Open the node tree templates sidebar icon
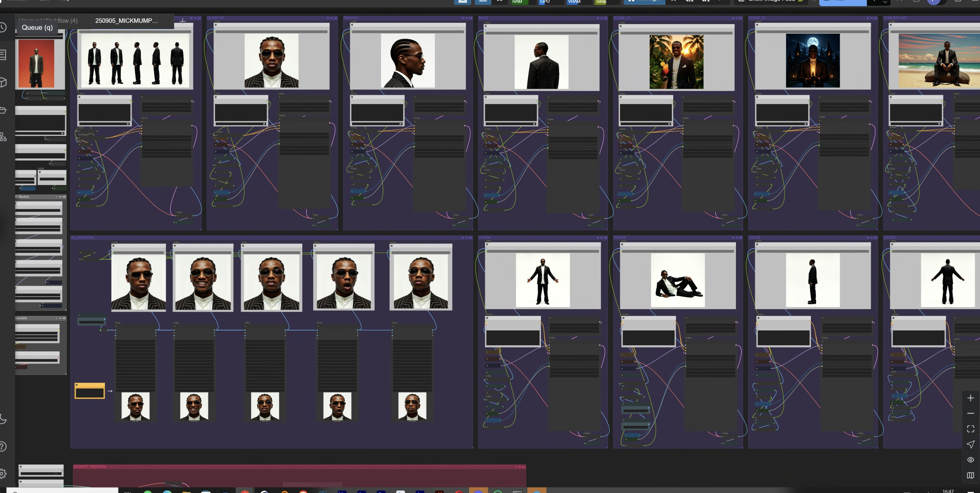This screenshot has width=980, height=493. [x=3, y=137]
